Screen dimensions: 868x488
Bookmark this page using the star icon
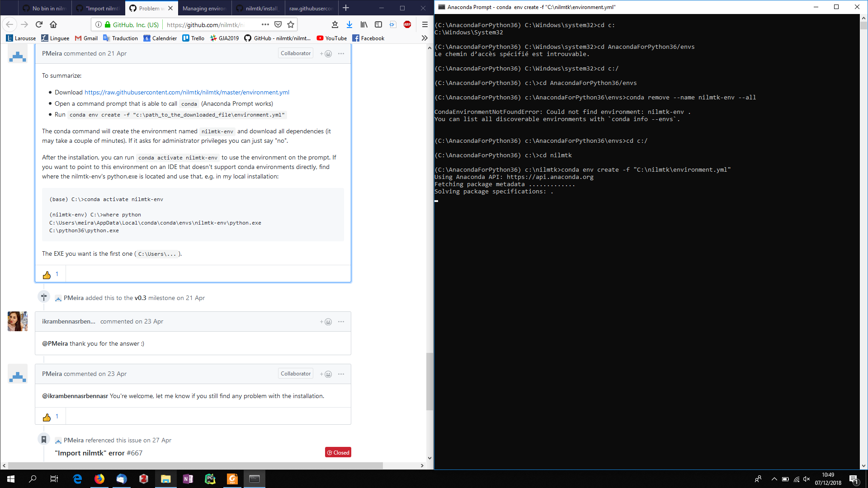pyautogui.click(x=291, y=24)
